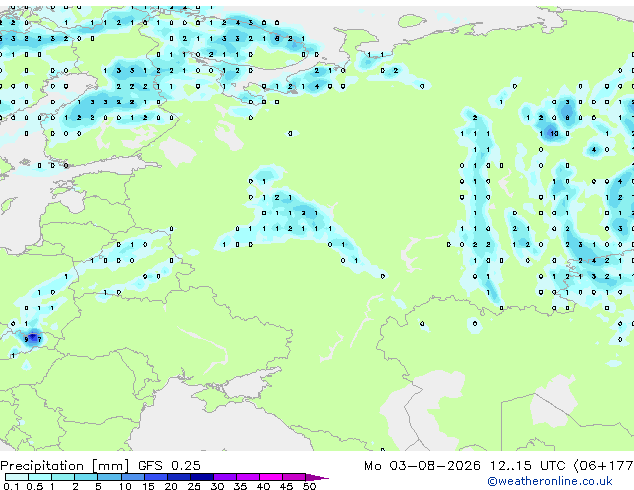The height and width of the screenshot is (490, 634).
Task: Click the legend label '40'
Action: (263, 486)
